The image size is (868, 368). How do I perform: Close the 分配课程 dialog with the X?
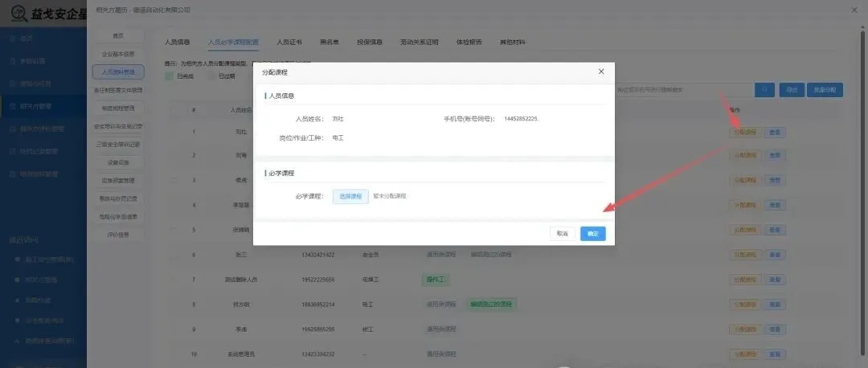(601, 72)
